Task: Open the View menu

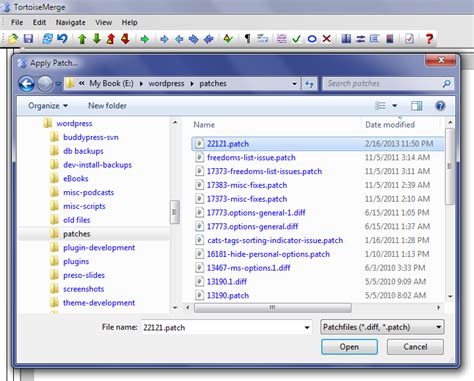Action: coord(103,22)
